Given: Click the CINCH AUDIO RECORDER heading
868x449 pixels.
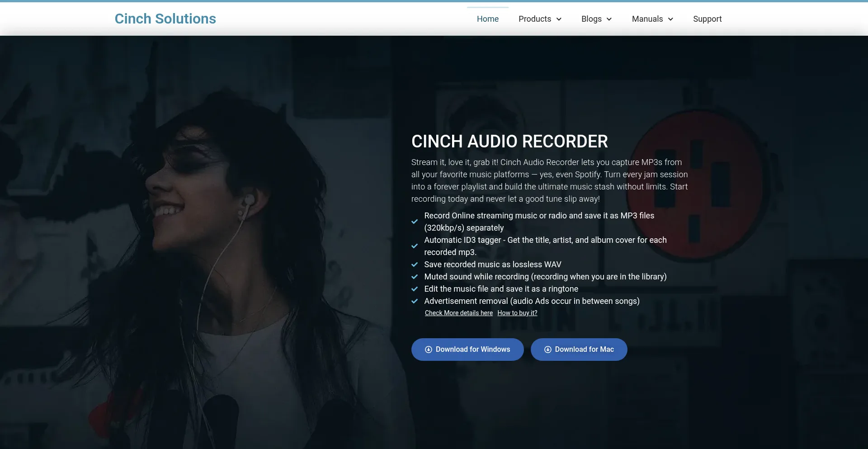Looking at the screenshot, I should 509,142.
